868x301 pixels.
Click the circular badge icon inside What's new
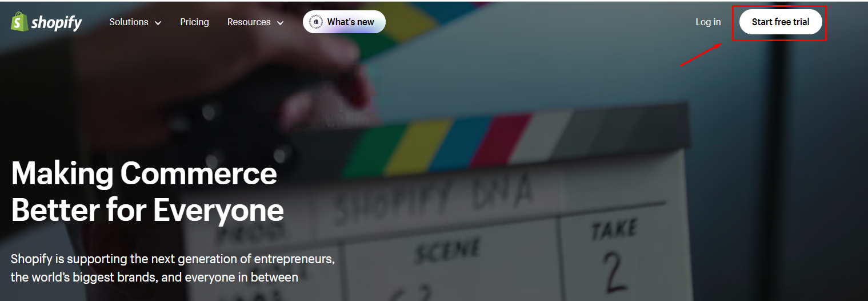click(x=315, y=22)
